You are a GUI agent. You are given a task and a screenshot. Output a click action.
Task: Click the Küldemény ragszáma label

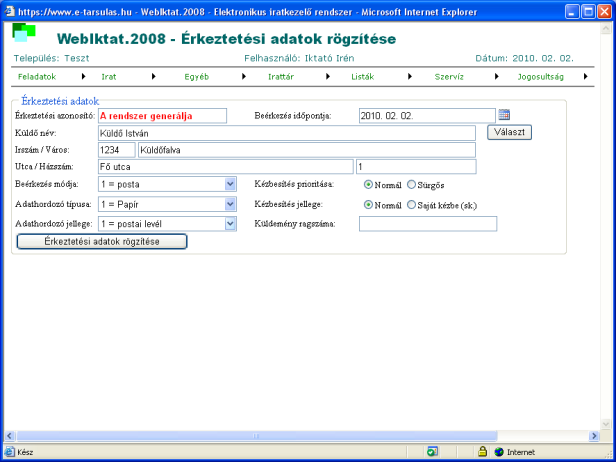pos(295,224)
